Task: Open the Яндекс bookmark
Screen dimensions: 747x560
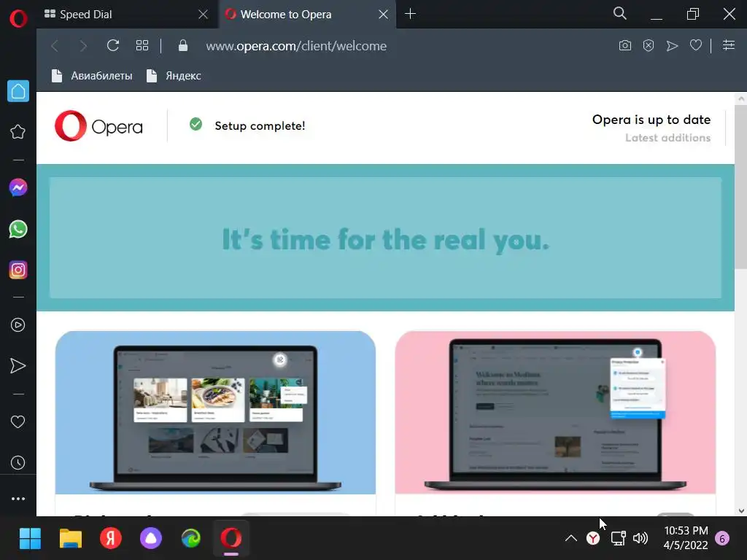Action: 174,76
